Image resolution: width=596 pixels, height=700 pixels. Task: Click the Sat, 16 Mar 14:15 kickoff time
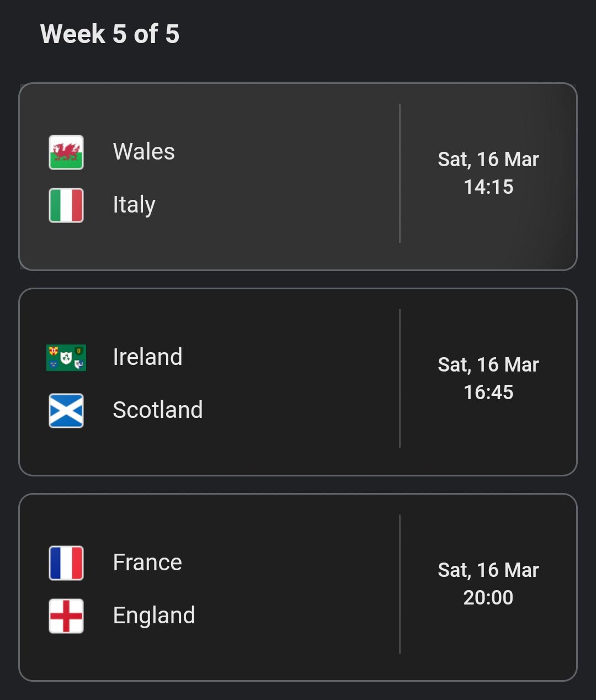point(488,173)
